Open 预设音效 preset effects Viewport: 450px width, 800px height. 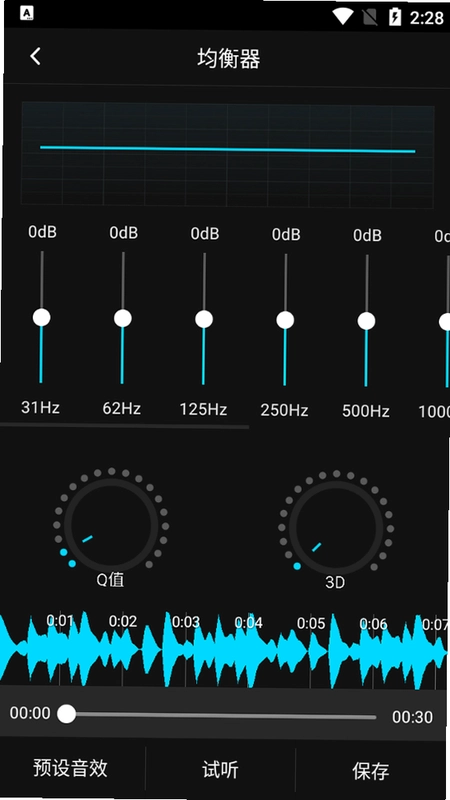tap(70, 767)
